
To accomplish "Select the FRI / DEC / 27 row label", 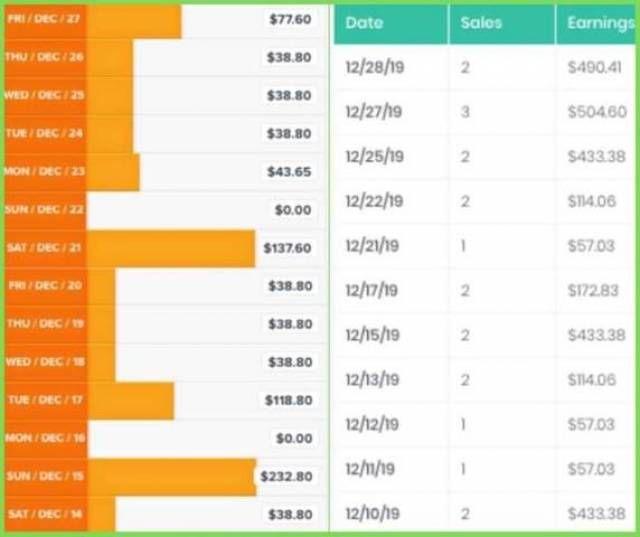I will coord(44,19).
